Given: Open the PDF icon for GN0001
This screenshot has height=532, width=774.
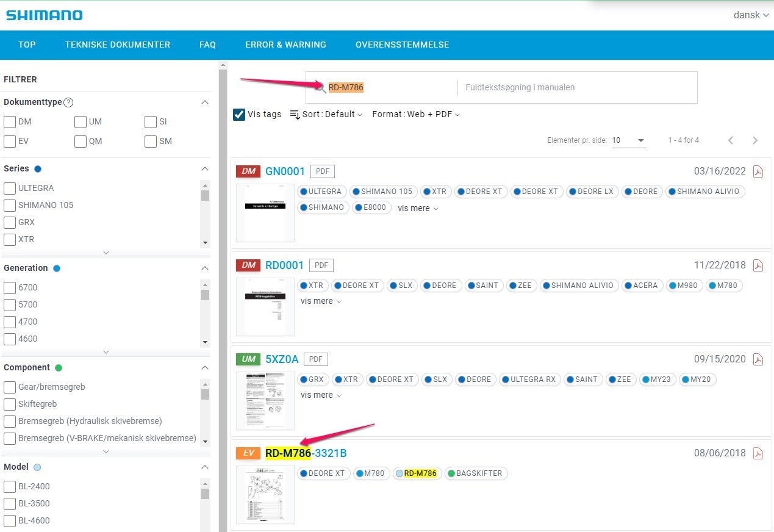Looking at the screenshot, I should click(x=758, y=171).
